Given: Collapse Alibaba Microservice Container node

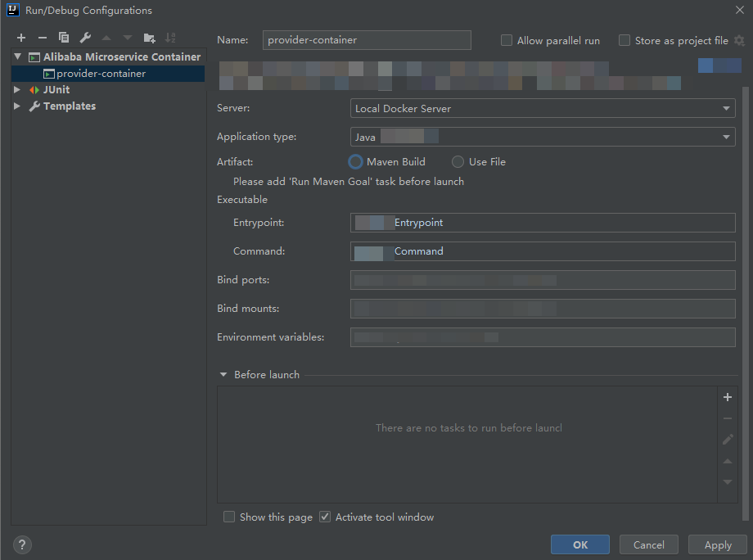Looking at the screenshot, I should [18, 56].
